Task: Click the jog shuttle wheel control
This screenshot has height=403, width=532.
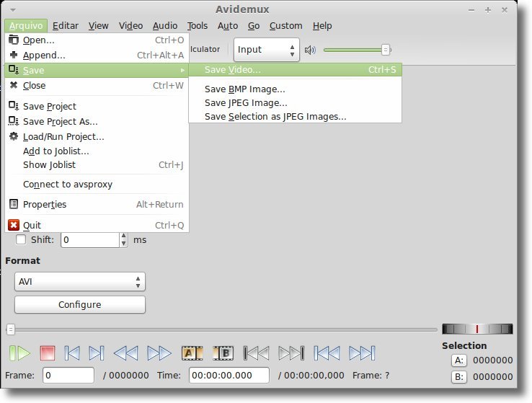Action: [x=477, y=329]
